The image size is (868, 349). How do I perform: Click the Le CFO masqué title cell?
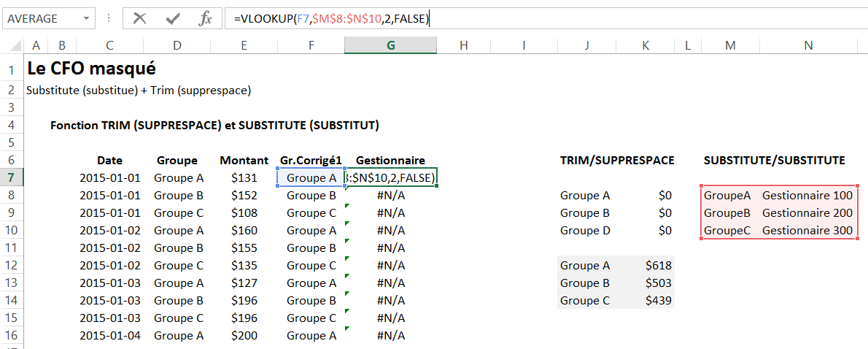coord(90,69)
